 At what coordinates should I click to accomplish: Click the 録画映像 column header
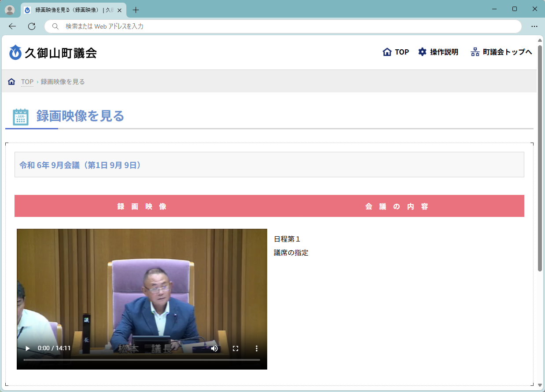(142, 206)
